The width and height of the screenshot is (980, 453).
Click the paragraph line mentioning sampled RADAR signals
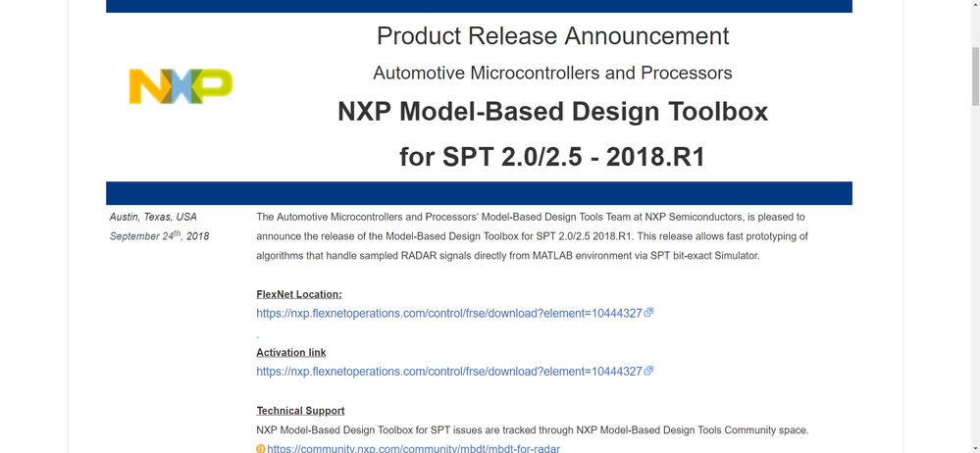[x=508, y=256]
